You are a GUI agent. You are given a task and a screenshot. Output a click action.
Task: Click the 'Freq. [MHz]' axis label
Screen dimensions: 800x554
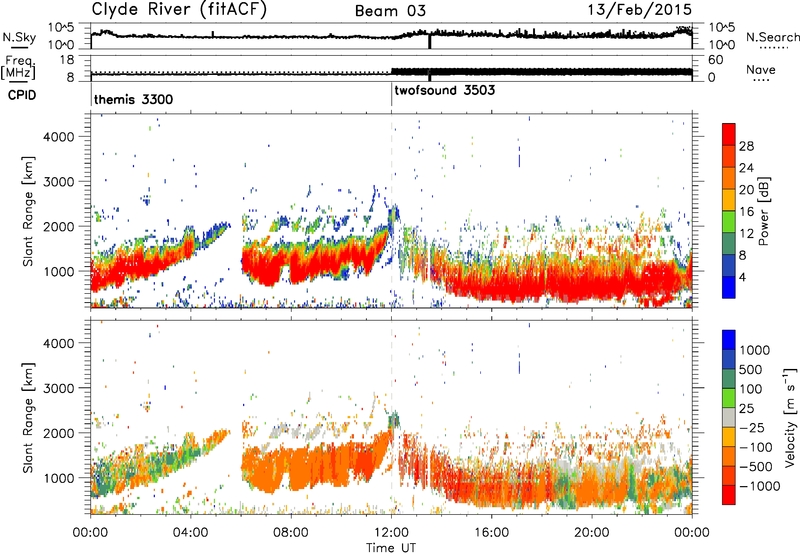tap(18, 68)
